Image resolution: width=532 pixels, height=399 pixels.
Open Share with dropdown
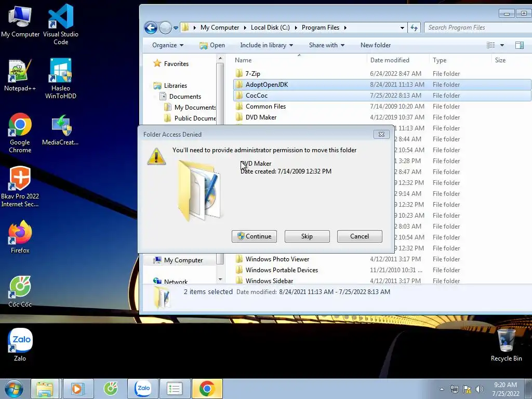pos(326,45)
